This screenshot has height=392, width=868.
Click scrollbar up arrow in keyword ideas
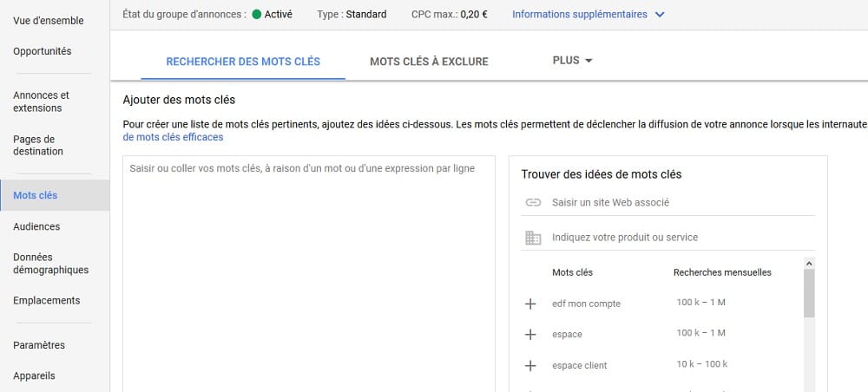(809, 264)
